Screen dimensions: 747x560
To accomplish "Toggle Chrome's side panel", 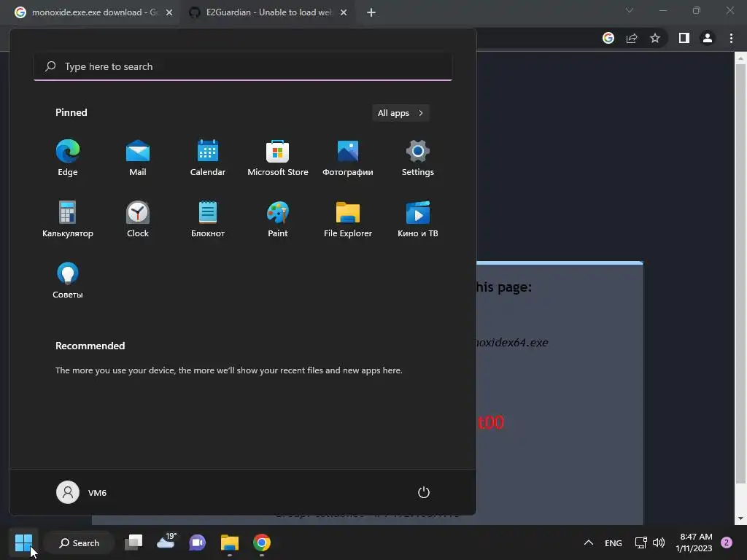I will click(x=684, y=38).
